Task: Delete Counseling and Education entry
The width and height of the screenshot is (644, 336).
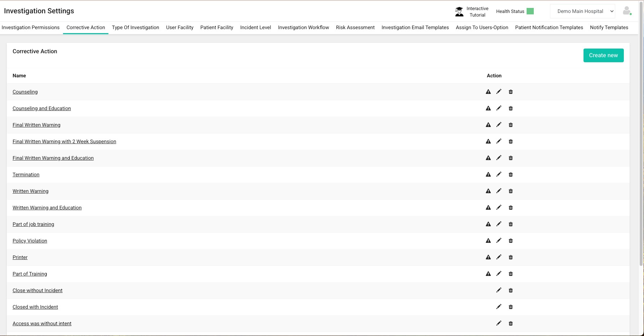Action: [510, 108]
